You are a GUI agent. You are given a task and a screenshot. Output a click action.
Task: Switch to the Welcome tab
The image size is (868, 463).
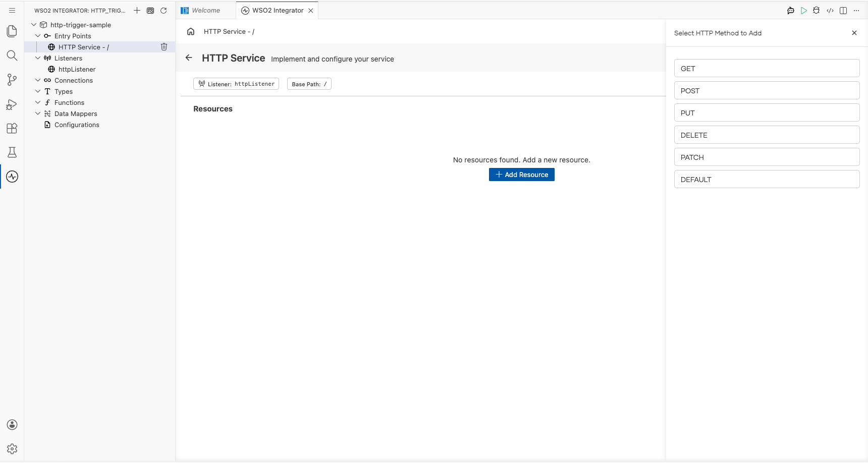205,10
